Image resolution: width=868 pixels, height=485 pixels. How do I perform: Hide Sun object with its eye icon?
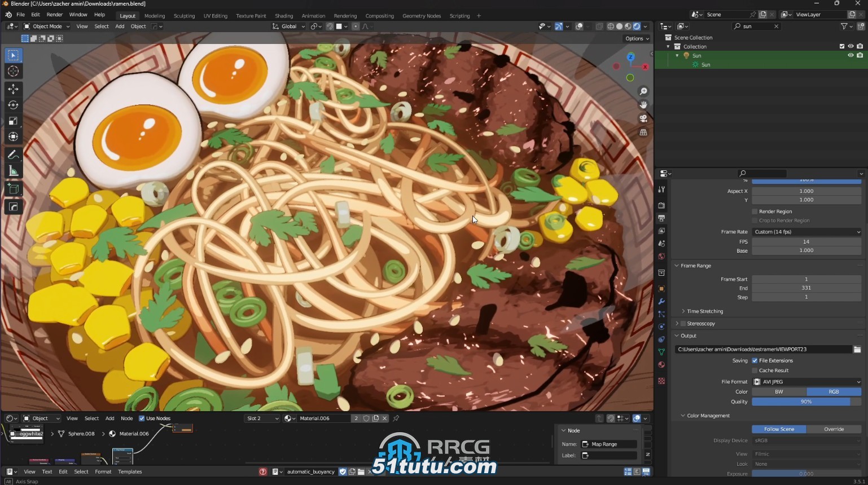point(851,55)
